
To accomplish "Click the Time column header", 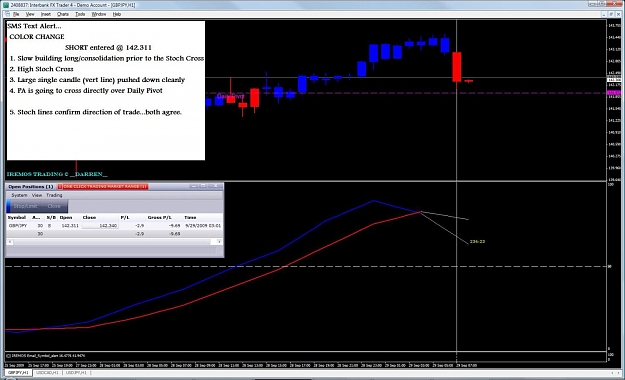I will click(x=190, y=217).
